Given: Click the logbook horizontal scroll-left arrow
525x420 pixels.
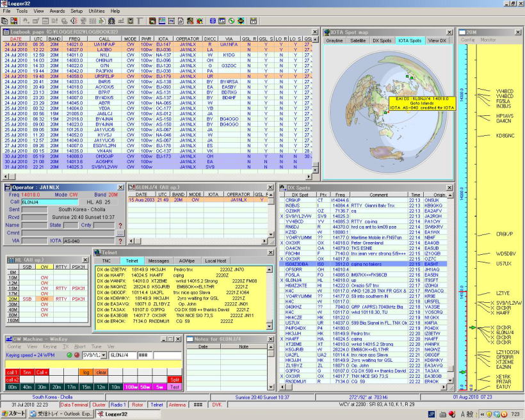Looking at the screenshot, I should pos(5,176).
